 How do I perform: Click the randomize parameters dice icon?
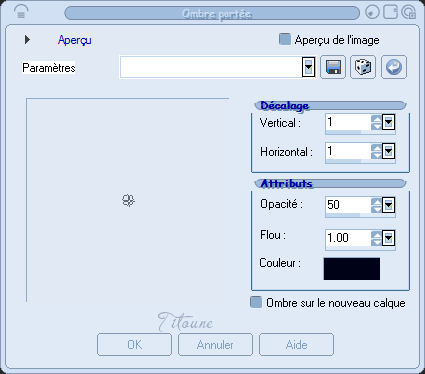pos(363,67)
